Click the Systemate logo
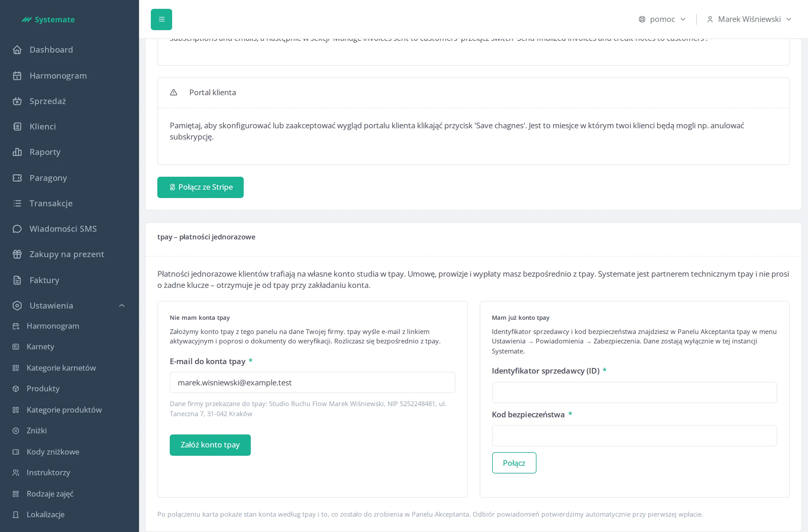The width and height of the screenshot is (808, 532). [x=48, y=19]
